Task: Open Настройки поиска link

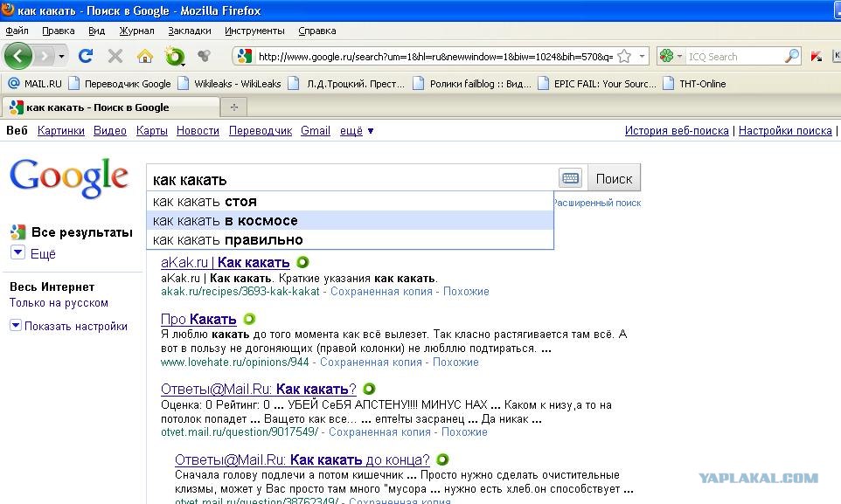Action: pos(785,130)
